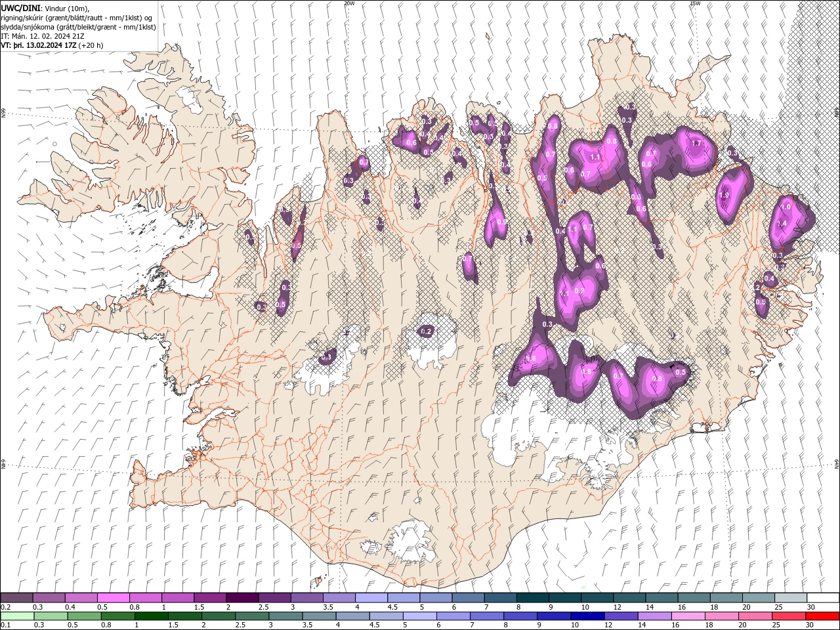Select the dark teal snow swatch labeled 8
840x630 pixels.
coord(533,597)
